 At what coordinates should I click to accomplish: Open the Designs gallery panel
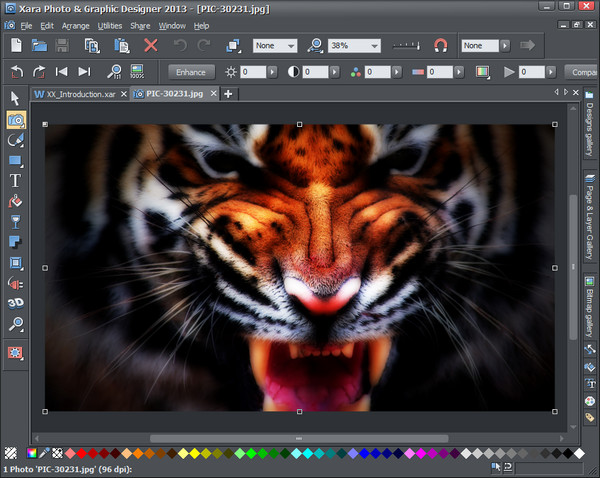tap(589, 124)
